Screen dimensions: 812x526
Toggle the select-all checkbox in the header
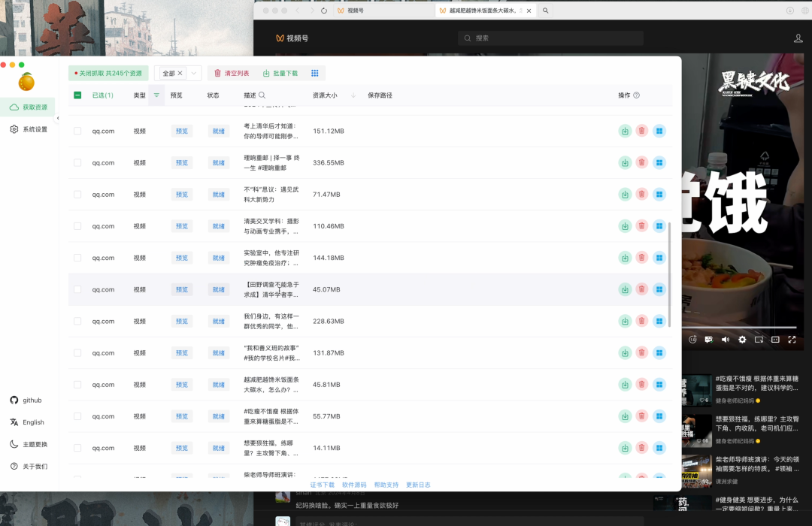point(77,95)
